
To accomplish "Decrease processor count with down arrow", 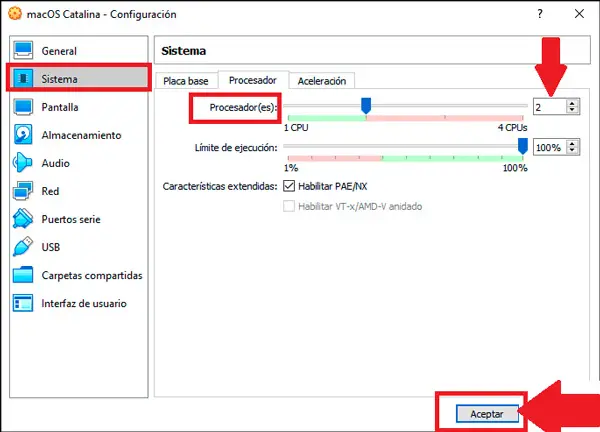I will tap(572, 110).
